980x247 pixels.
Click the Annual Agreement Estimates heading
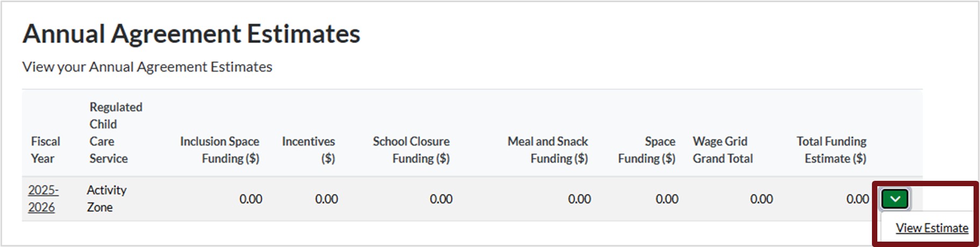pyautogui.click(x=191, y=34)
